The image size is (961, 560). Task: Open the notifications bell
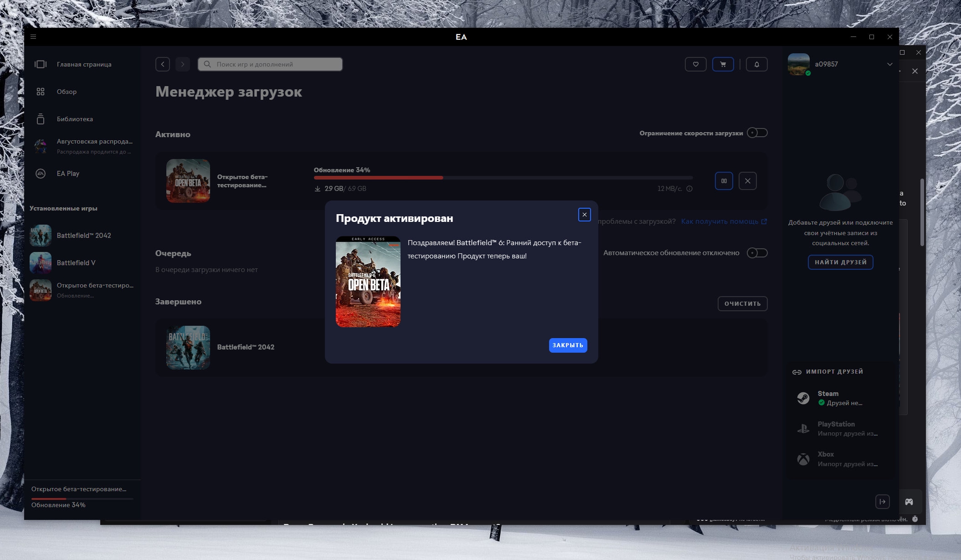pos(756,64)
